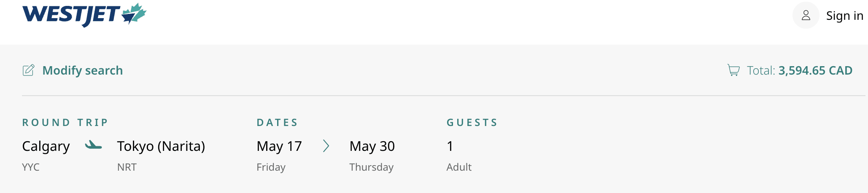Click the chevron arrow between dates
This screenshot has width=868, height=193.
coord(326,146)
